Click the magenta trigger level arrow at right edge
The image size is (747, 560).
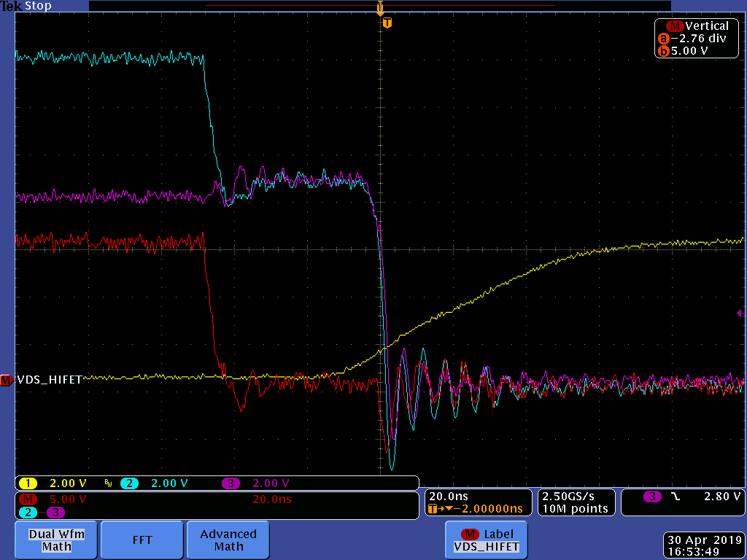coord(740,313)
